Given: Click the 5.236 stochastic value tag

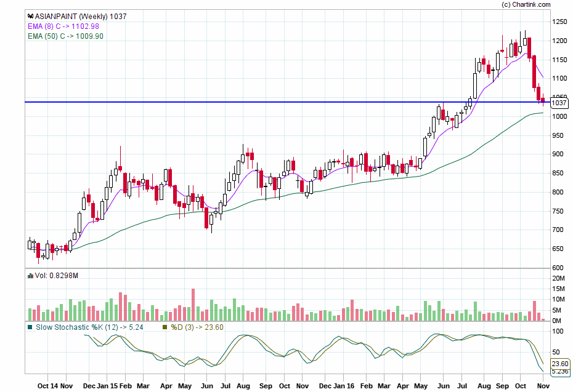Looking at the screenshot, I should [560, 372].
